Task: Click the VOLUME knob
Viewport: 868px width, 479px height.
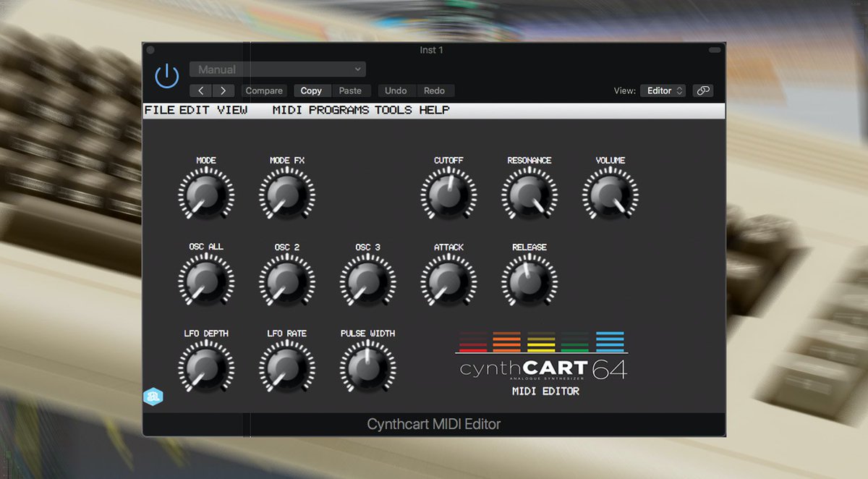Action: tap(610, 194)
